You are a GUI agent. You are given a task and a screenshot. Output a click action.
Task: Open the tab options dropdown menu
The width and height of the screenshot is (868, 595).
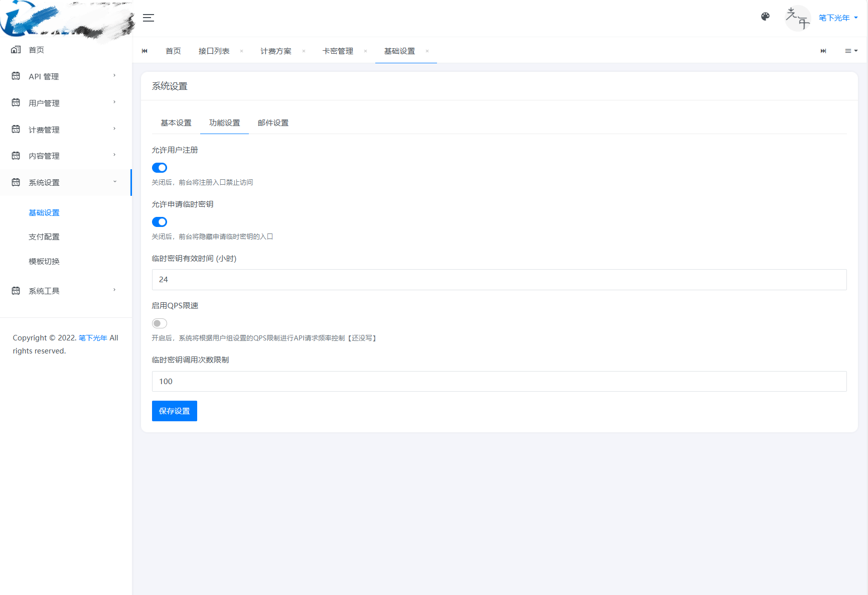point(851,51)
